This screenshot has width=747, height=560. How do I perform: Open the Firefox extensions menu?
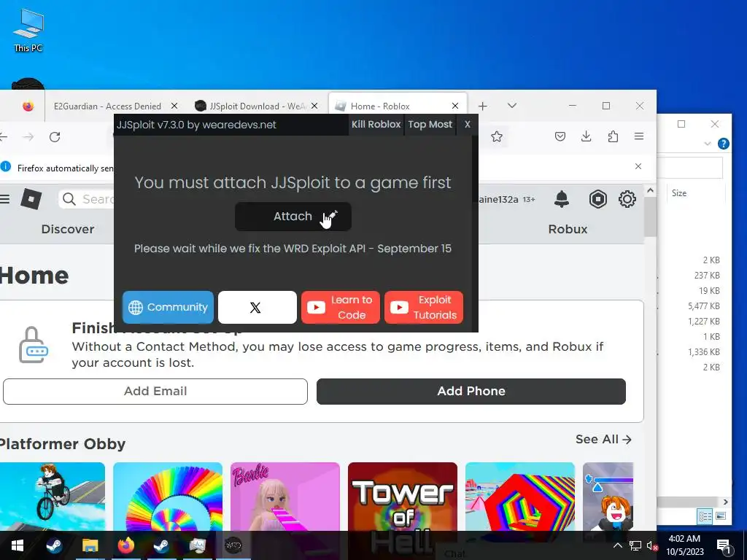(x=613, y=136)
